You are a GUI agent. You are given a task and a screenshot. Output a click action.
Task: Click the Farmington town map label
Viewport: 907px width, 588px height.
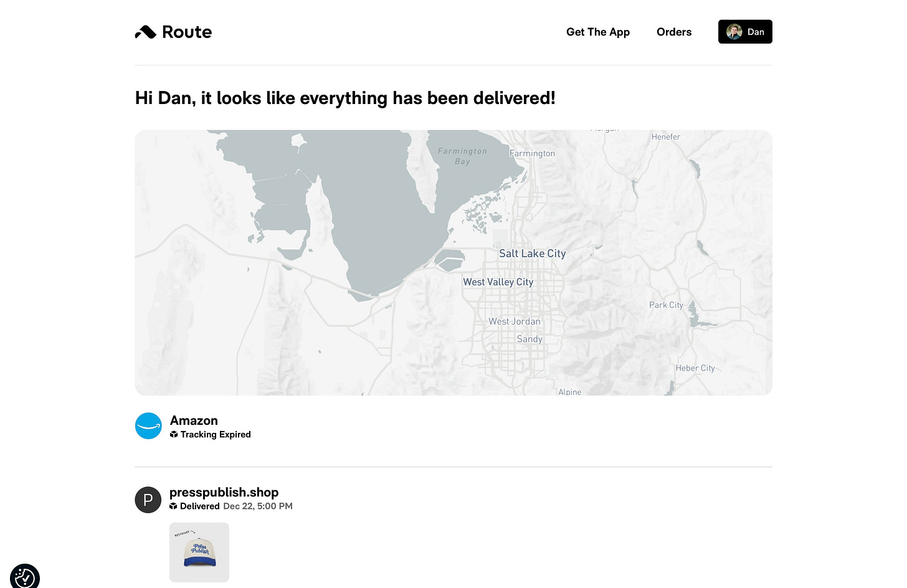coord(532,153)
